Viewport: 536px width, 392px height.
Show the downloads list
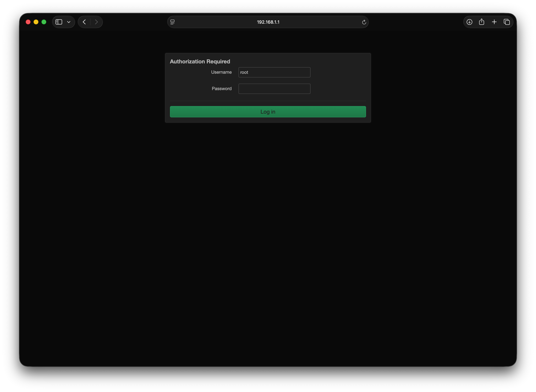tap(469, 22)
